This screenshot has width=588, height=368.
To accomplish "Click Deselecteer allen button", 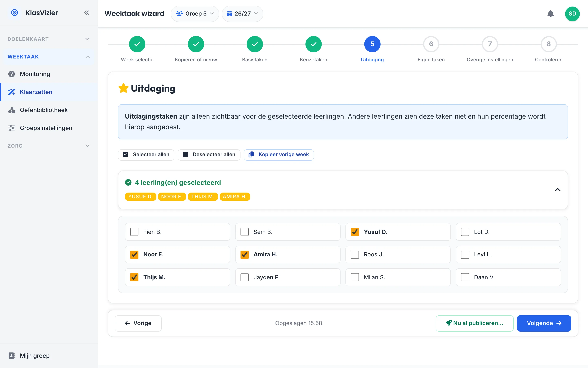I will (x=209, y=155).
